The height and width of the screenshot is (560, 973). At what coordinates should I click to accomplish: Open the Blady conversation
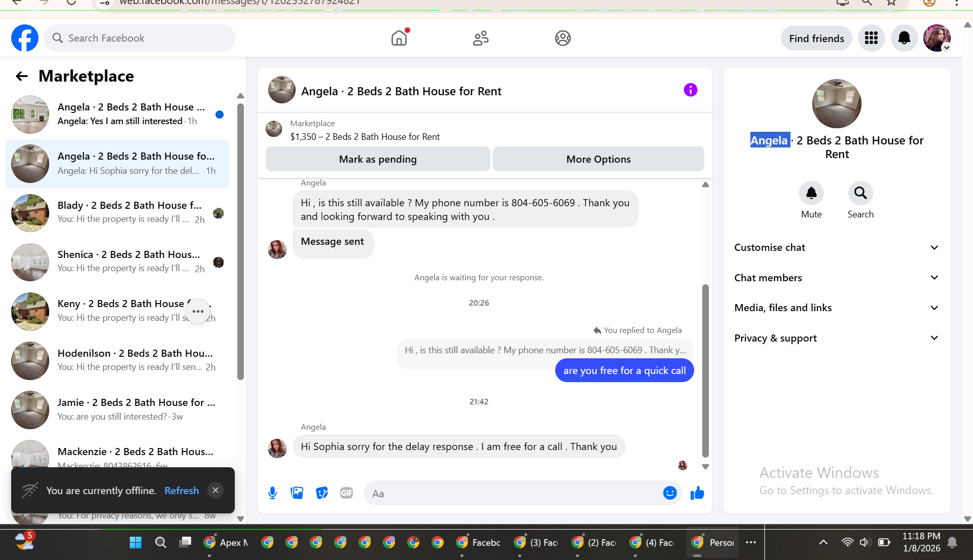118,212
